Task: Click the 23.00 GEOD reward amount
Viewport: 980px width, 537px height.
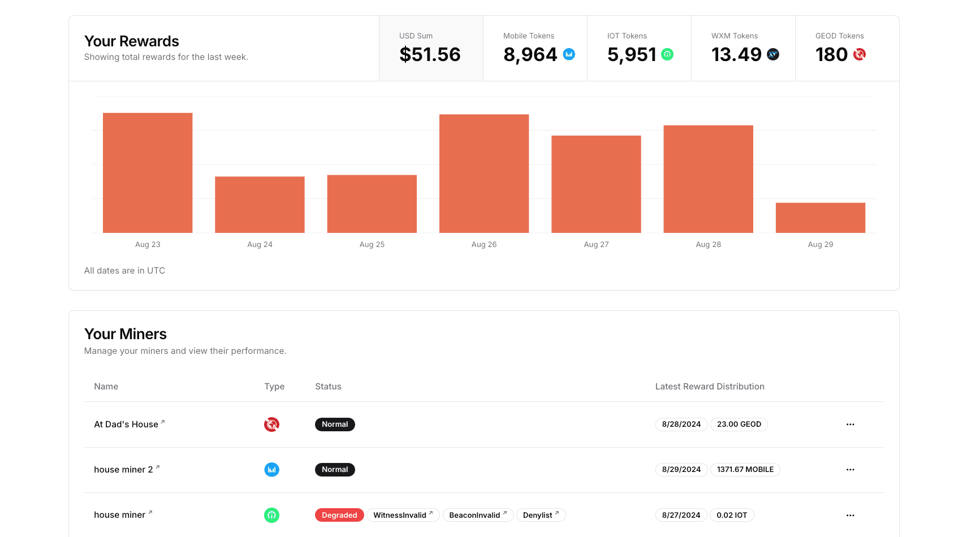Action: 739,425
